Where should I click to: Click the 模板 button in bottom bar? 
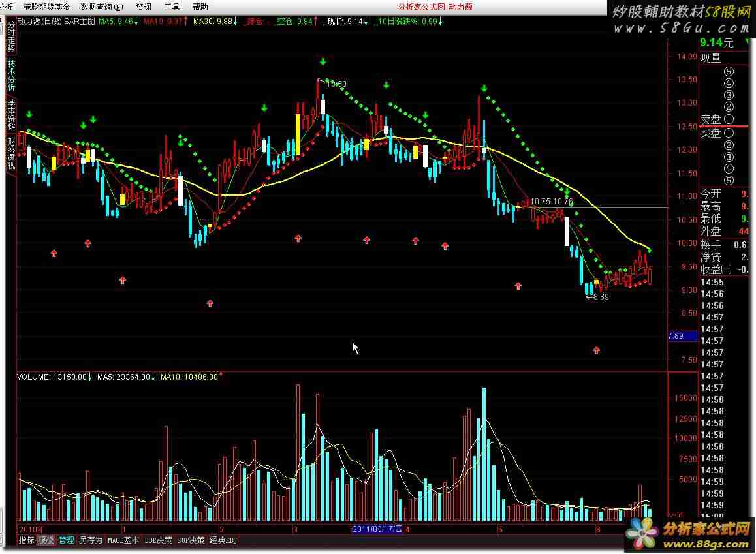click(46, 540)
